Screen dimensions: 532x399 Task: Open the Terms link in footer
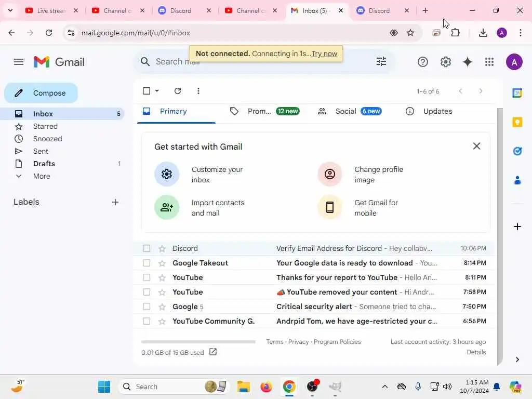click(x=274, y=342)
